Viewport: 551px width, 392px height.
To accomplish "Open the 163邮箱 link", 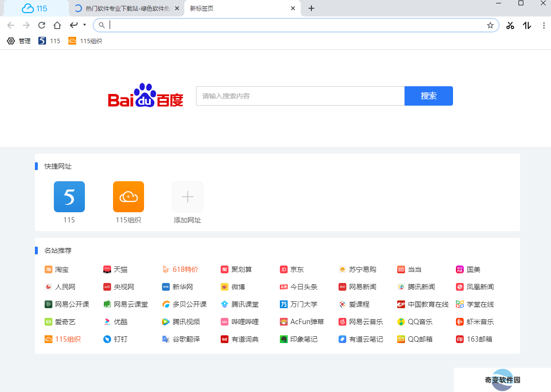I will (474, 339).
